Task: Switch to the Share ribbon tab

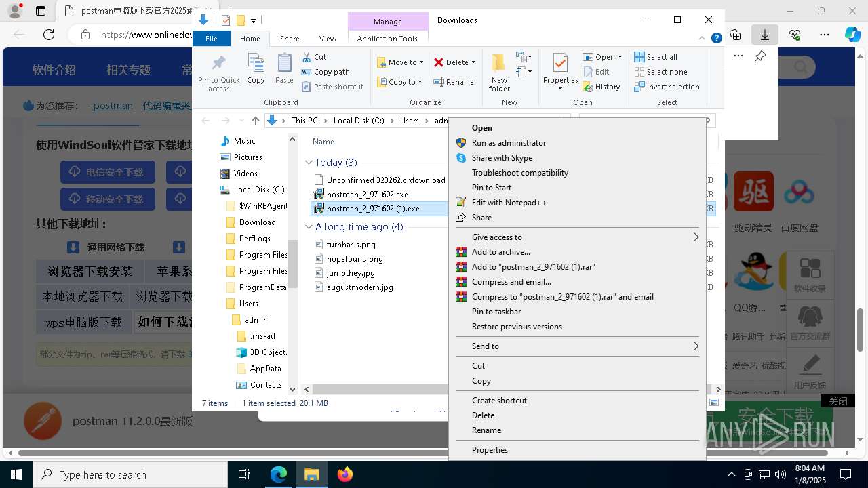Action: point(290,39)
